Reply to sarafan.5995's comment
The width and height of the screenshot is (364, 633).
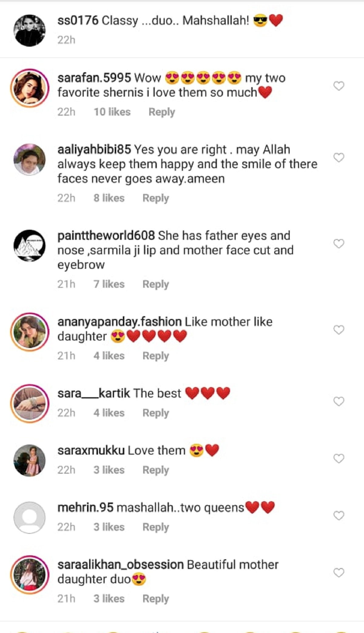[x=162, y=112]
